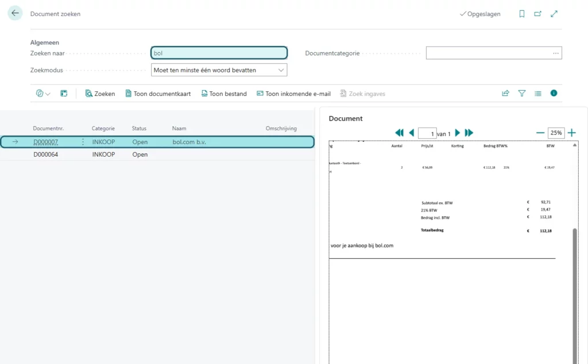Screen dimensions: 588x364
Task: Open the attachments paperclip menu
Action: 42,94
